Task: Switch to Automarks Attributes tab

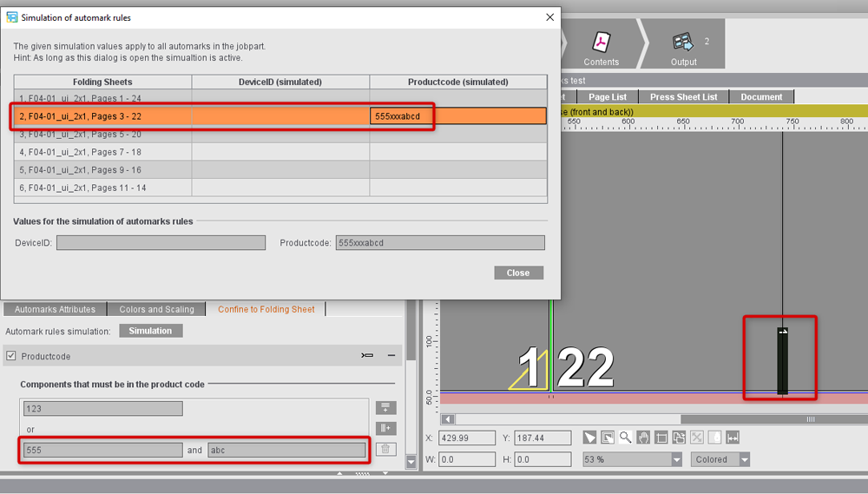Action: tap(55, 309)
